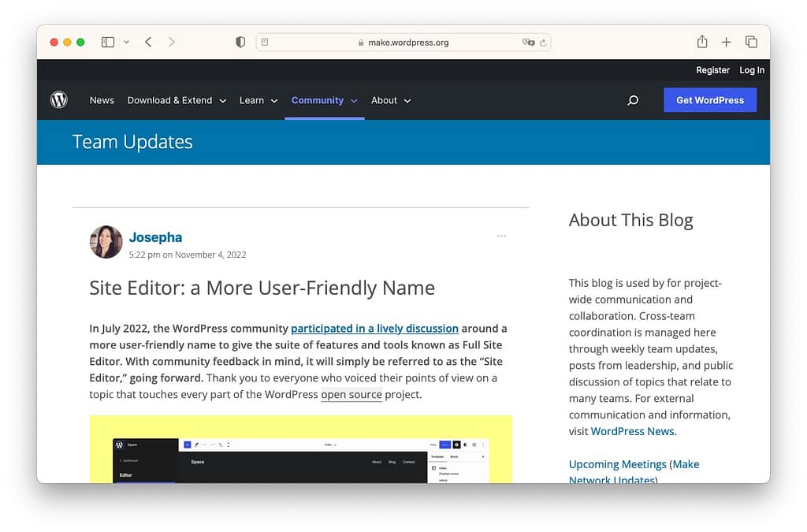807x532 pixels.
Task: Open the privacy shield icon
Action: click(x=240, y=42)
